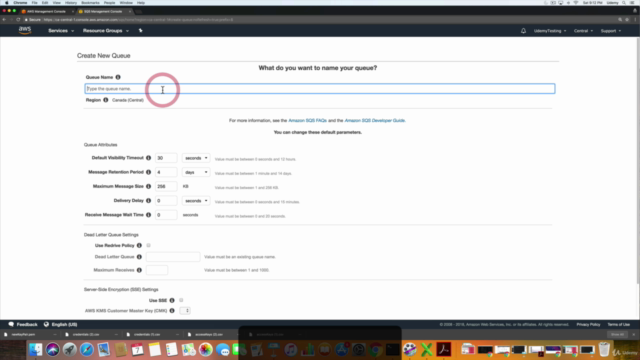This screenshot has height=360, width=640.
Task: Open the notifications bell icon
Action: [x=523, y=31]
